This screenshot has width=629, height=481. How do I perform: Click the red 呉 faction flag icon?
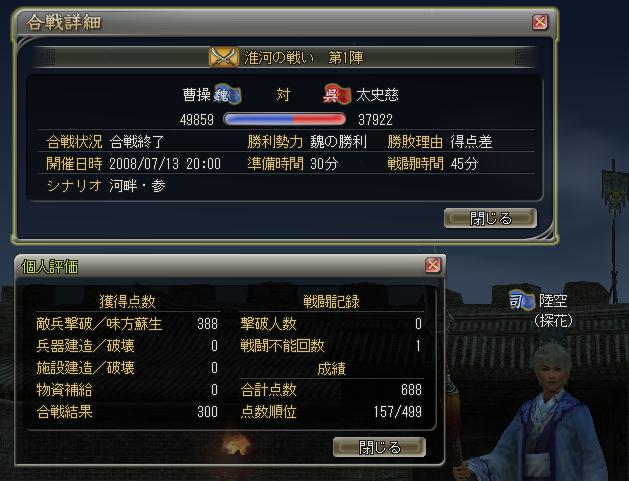click(337, 95)
